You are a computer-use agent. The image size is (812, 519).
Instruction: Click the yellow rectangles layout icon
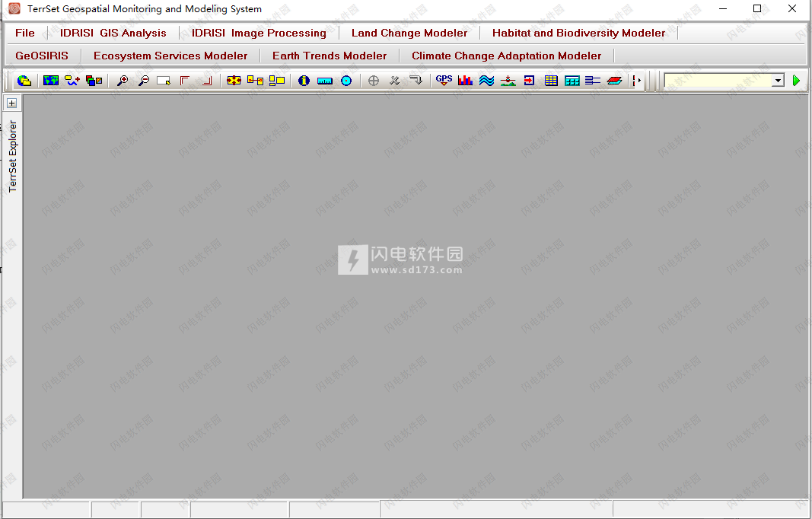[x=277, y=80]
